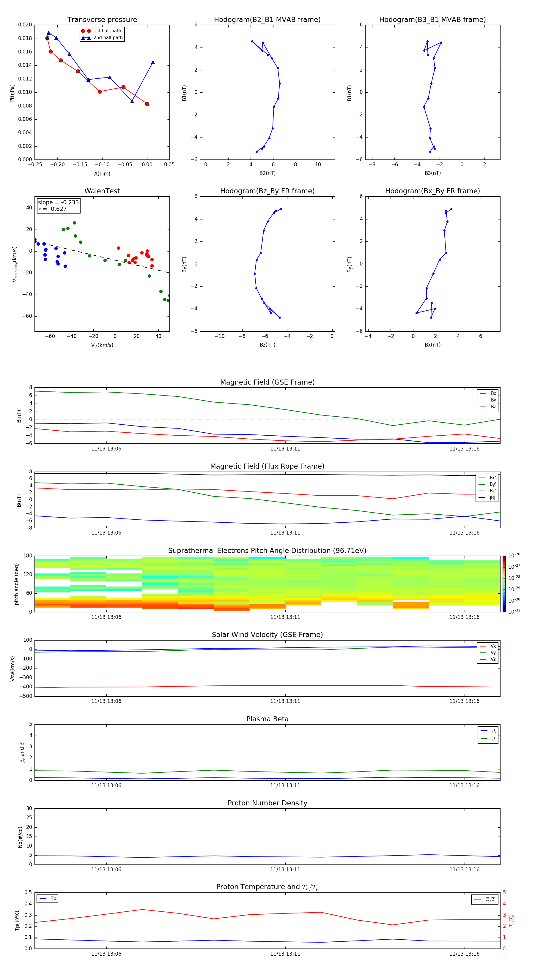Click the Suprathermal Electrons Pitch Angle Distribution title
The image size is (535, 980).
coord(267,551)
